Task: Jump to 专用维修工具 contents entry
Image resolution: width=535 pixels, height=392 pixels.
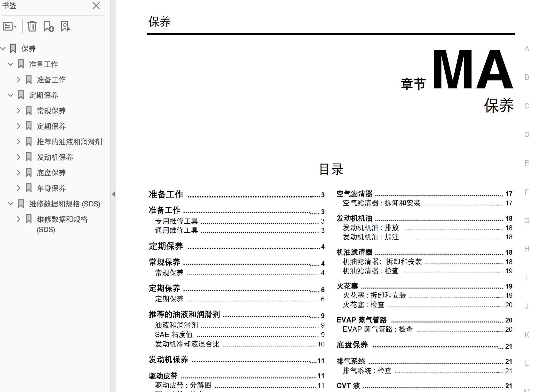Action: click(240, 221)
